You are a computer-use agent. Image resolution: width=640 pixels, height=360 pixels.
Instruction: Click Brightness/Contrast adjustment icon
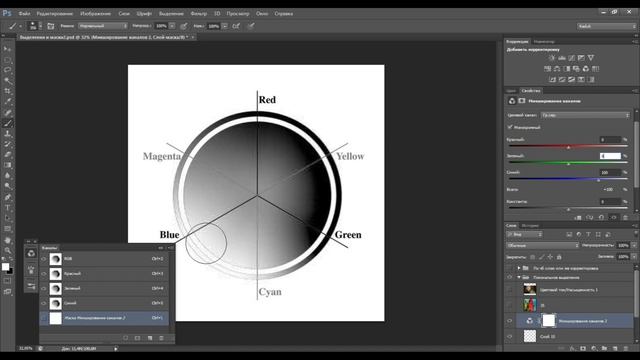point(552,58)
